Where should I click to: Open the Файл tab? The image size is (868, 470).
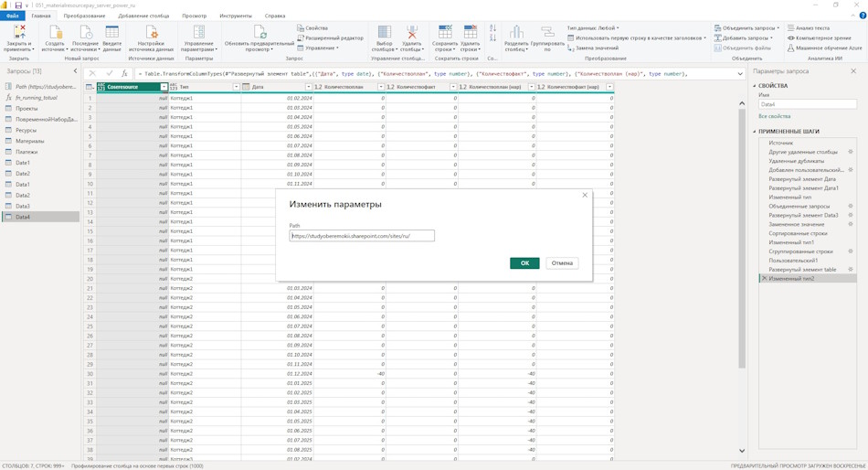(12, 16)
